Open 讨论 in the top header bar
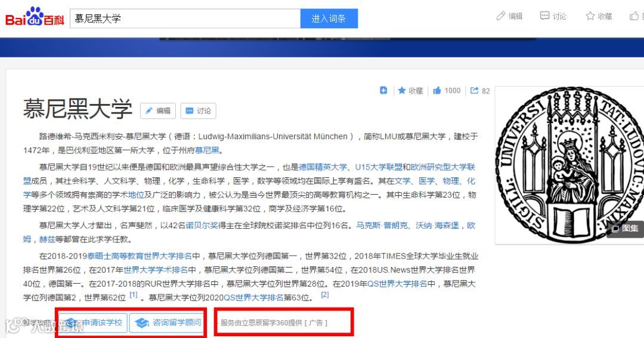 pos(553,16)
